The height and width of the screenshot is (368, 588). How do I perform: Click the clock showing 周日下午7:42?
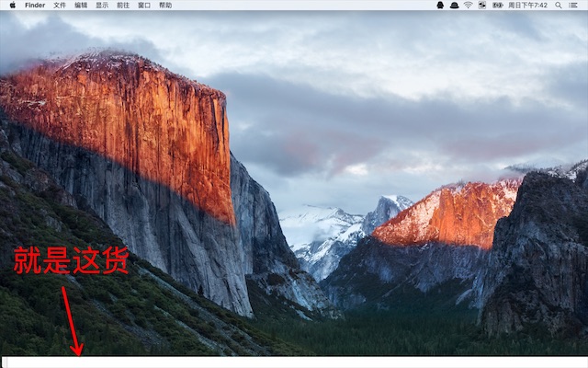(x=527, y=5)
